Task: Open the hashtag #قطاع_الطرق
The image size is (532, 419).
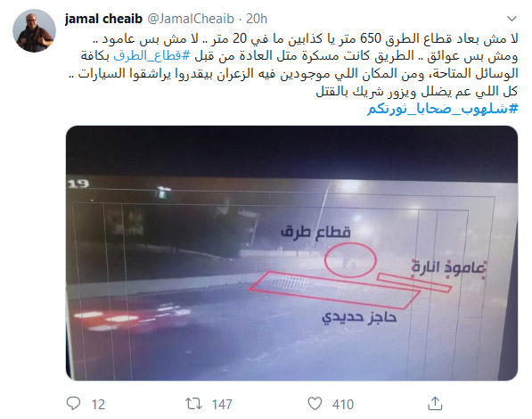Action: (x=152, y=55)
